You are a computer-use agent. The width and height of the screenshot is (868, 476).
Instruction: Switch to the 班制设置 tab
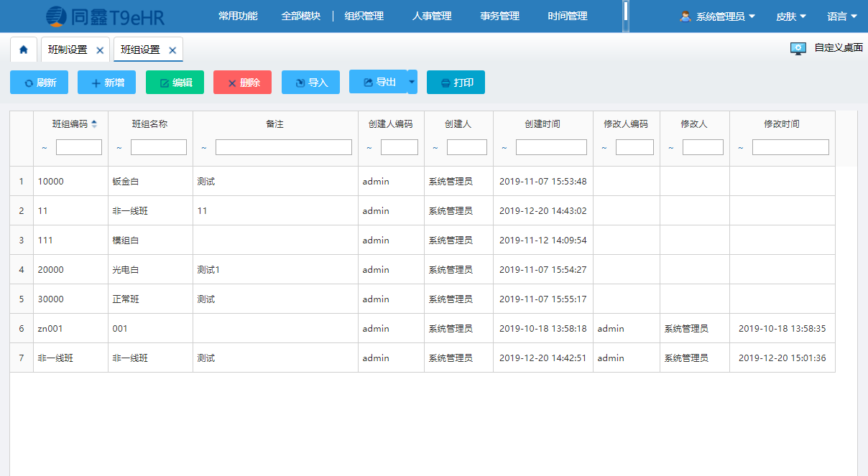pos(68,50)
